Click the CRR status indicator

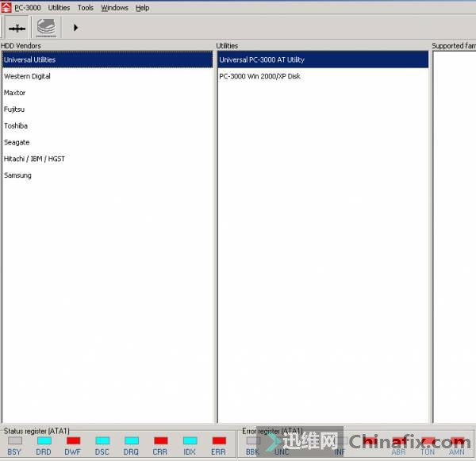pyautogui.click(x=160, y=440)
